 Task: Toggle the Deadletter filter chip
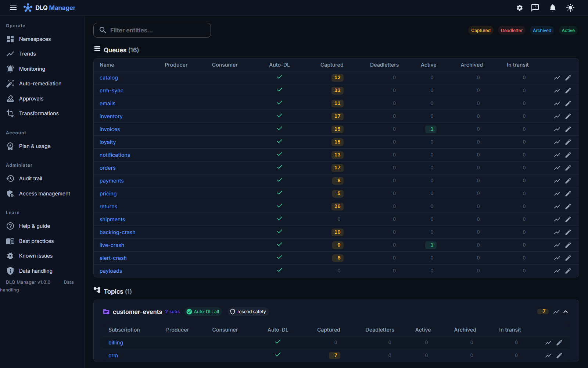coord(512,31)
